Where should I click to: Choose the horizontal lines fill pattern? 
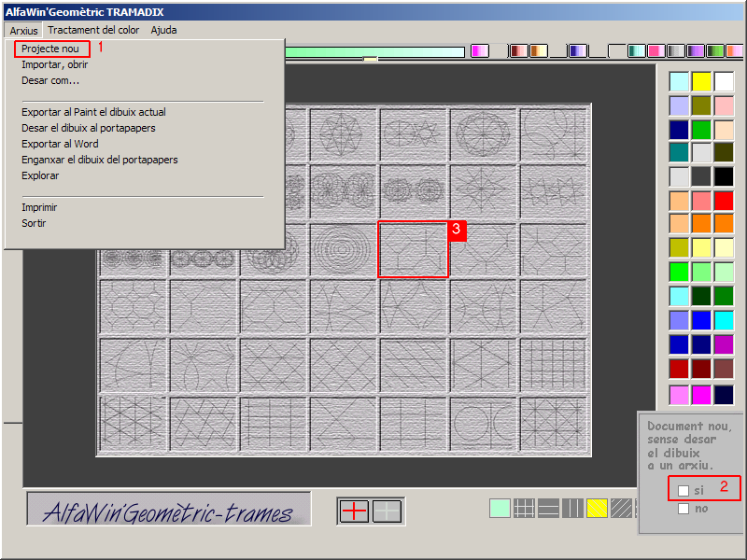coord(548,508)
